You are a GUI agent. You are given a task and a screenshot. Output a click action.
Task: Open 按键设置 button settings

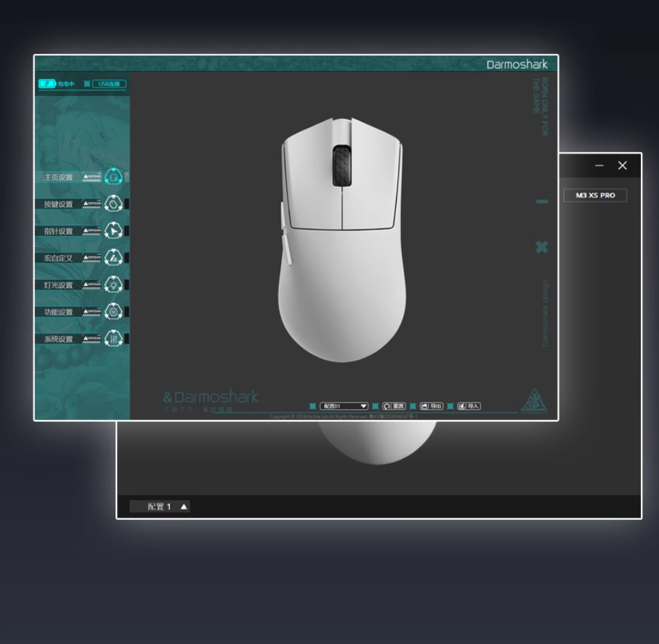point(82,204)
